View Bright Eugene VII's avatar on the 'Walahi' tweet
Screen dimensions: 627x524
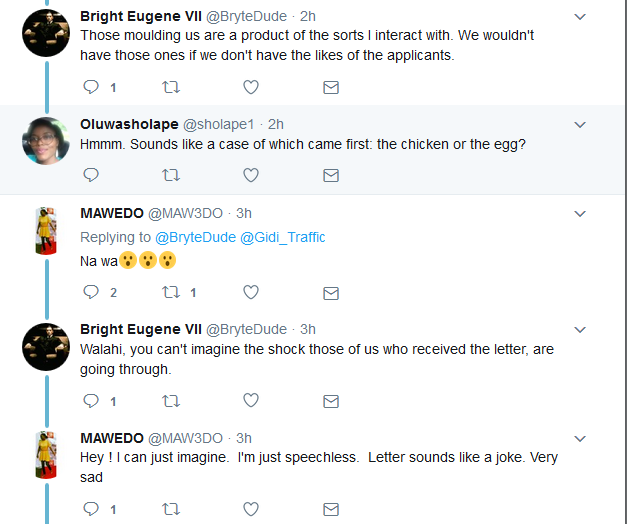click(x=44, y=345)
